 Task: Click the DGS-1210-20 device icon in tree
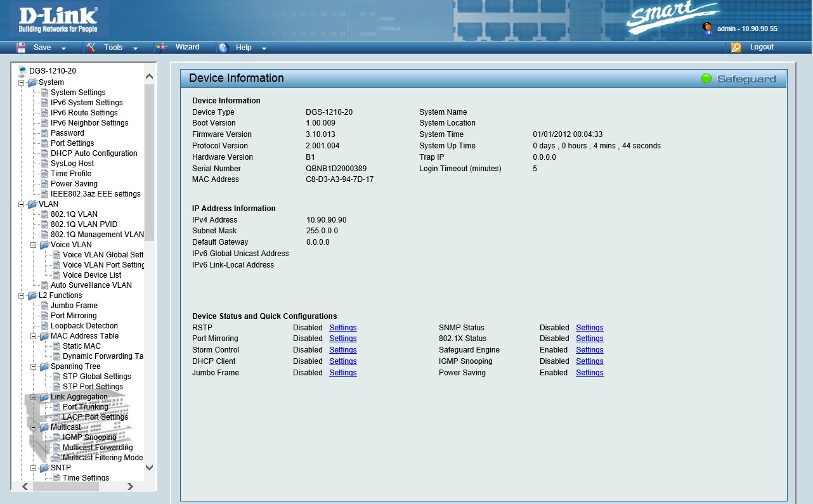pyautogui.click(x=22, y=71)
